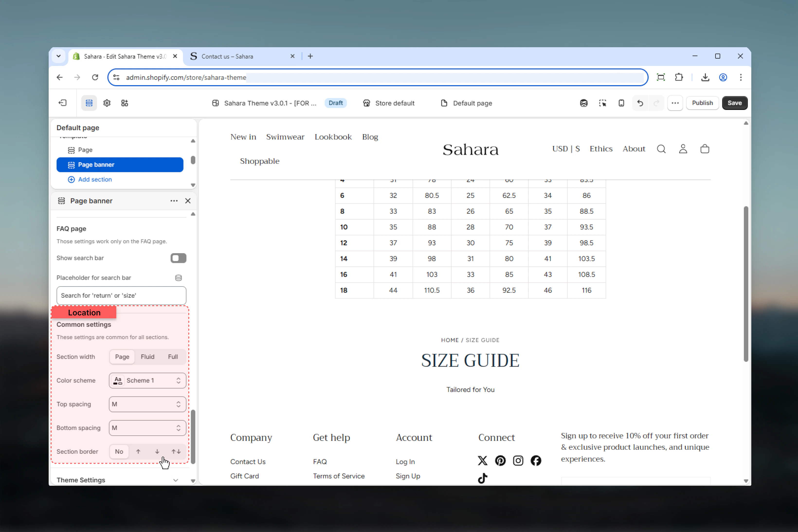Click the settings panel scrollbar thumb
This screenshot has height=532, width=798.
(193, 437)
